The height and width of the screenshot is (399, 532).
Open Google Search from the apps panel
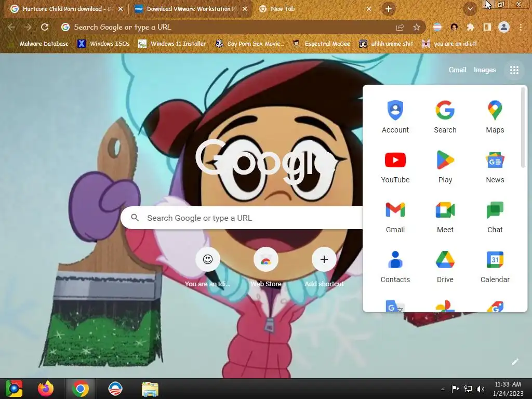pyautogui.click(x=445, y=117)
